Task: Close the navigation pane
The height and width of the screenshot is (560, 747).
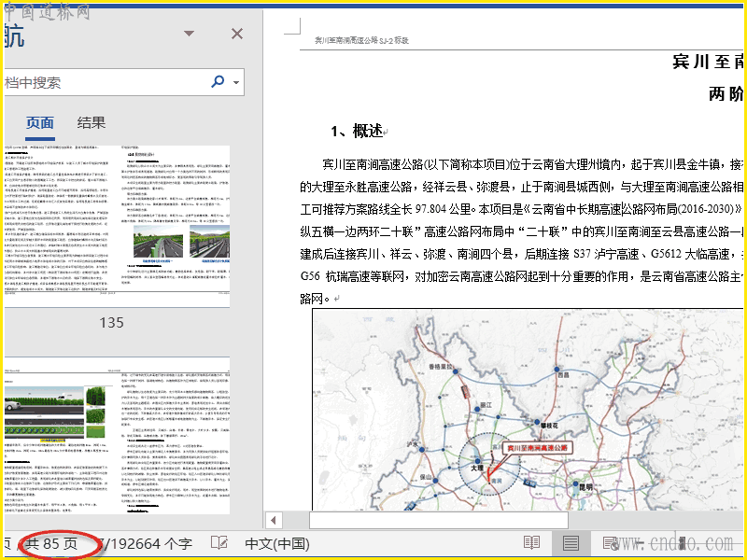Action: coord(236,34)
